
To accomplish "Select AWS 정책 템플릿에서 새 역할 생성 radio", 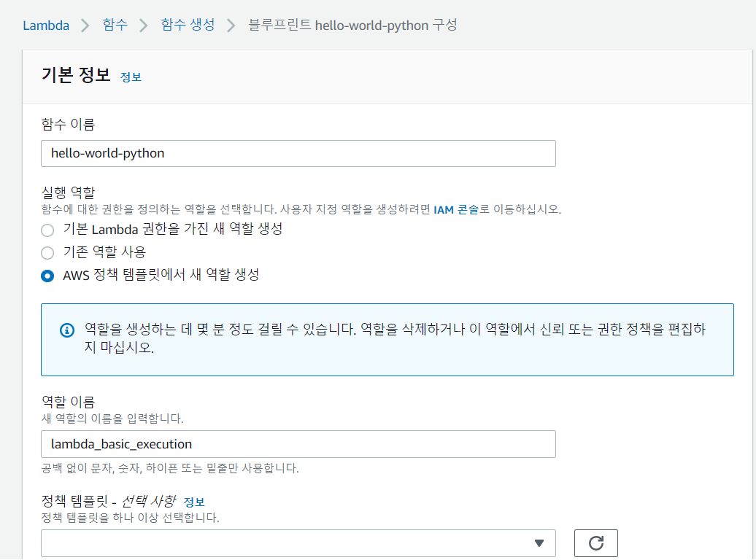I will 47,276.
